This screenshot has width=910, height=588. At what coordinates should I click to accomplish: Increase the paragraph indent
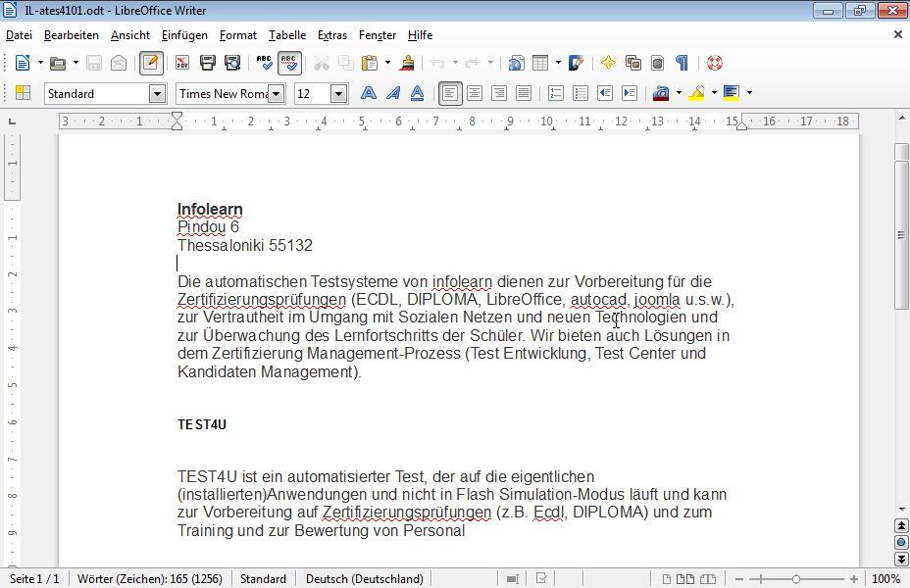[630, 93]
